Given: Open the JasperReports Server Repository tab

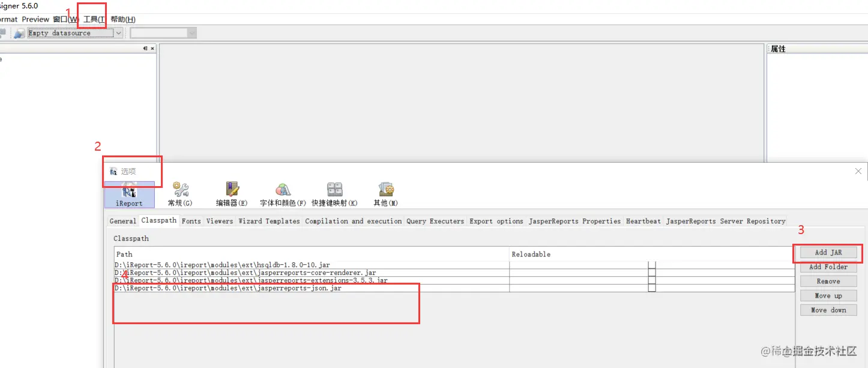Looking at the screenshot, I should [726, 222].
